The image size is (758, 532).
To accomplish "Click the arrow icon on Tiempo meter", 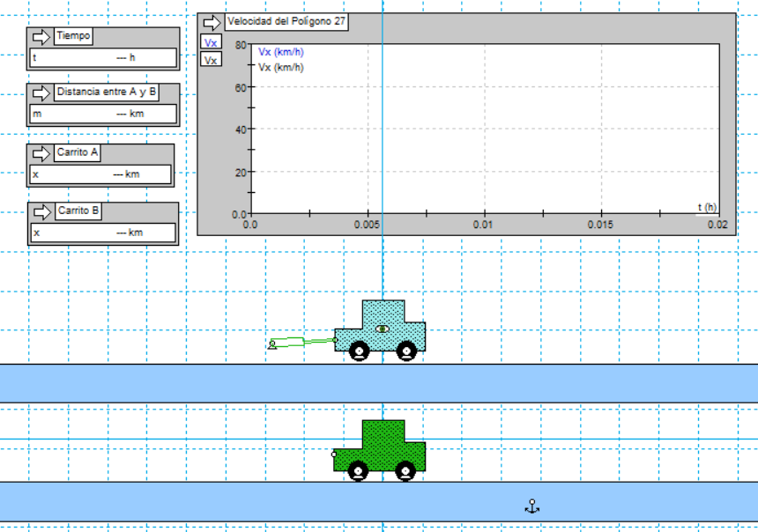I will [x=41, y=36].
